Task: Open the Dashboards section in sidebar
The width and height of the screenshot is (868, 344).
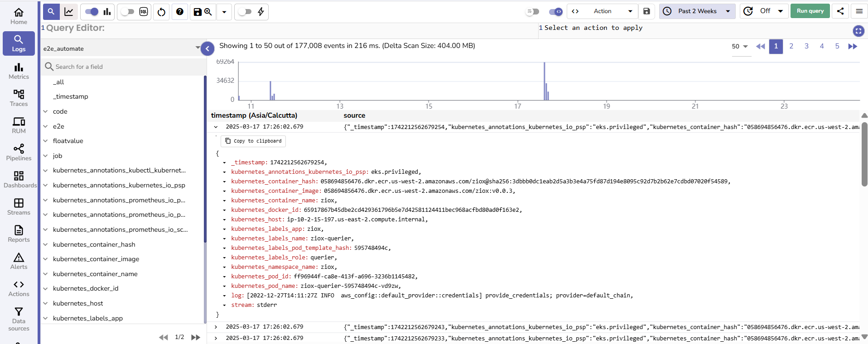Action: tap(19, 180)
